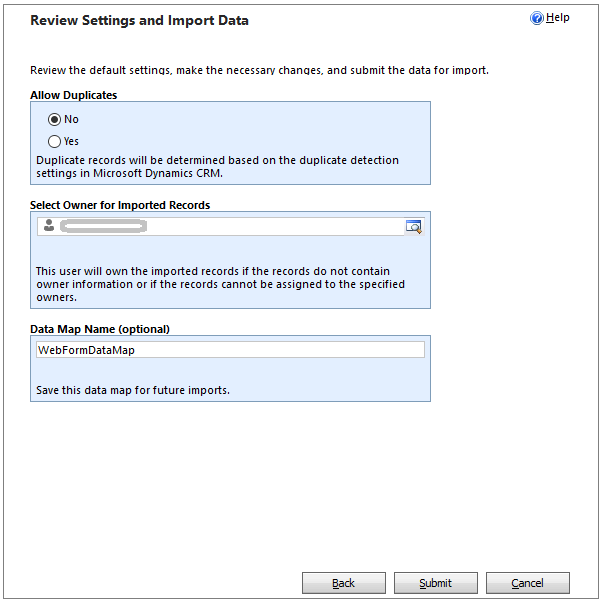The image size is (600, 600).
Task: Click the user person icon in owner field
Action: pyautogui.click(x=49, y=225)
